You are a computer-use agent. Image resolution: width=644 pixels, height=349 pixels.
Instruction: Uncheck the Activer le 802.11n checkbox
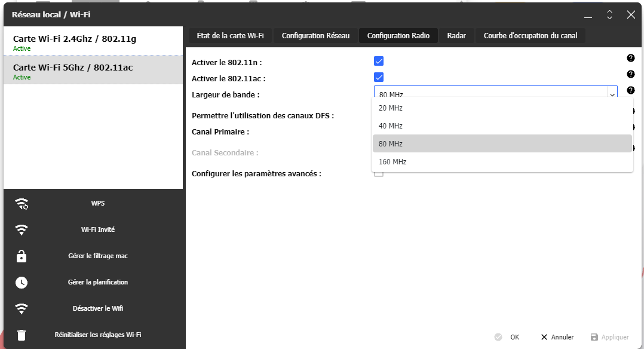tap(379, 61)
